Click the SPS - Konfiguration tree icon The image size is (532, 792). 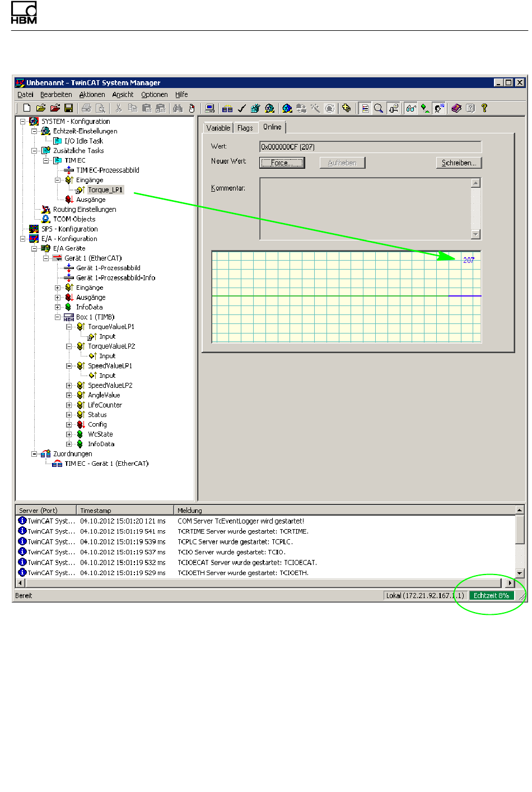pyautogui.click(x=34, y=229)
